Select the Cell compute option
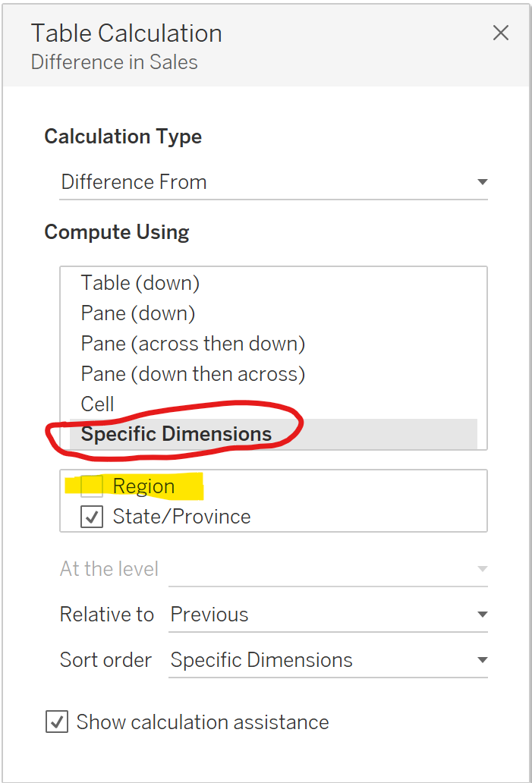This screenshot has width=532, height=783. click(98, 404)
